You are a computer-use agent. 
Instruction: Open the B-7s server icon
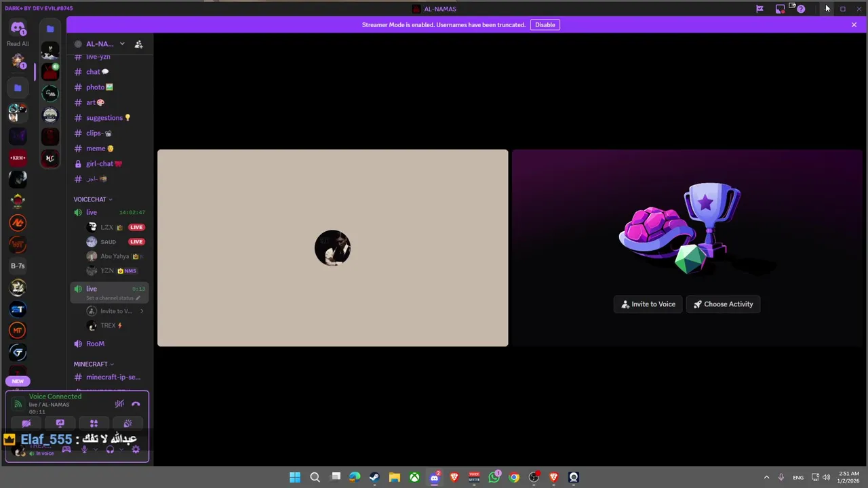[x=18, y=266]
